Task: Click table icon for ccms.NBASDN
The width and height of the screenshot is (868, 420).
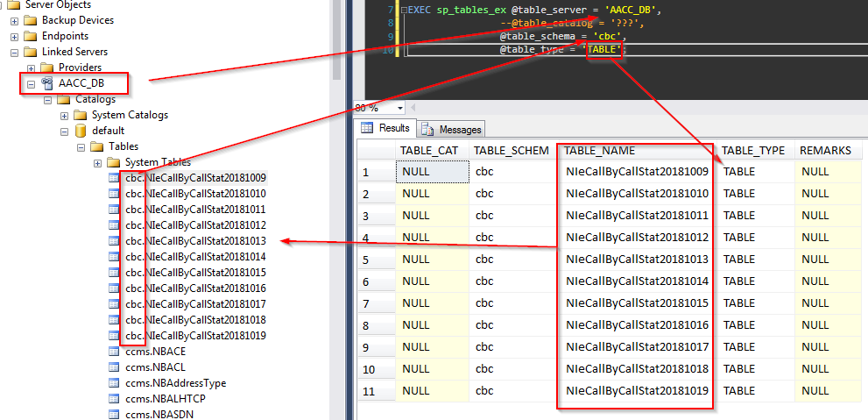Action: click(114, 414)
